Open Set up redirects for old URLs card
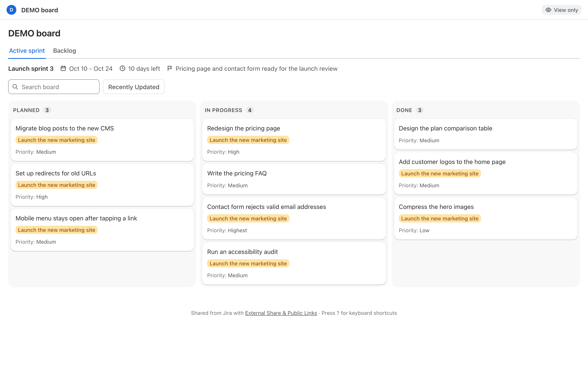Screen dimensions: 588x368 102,185
